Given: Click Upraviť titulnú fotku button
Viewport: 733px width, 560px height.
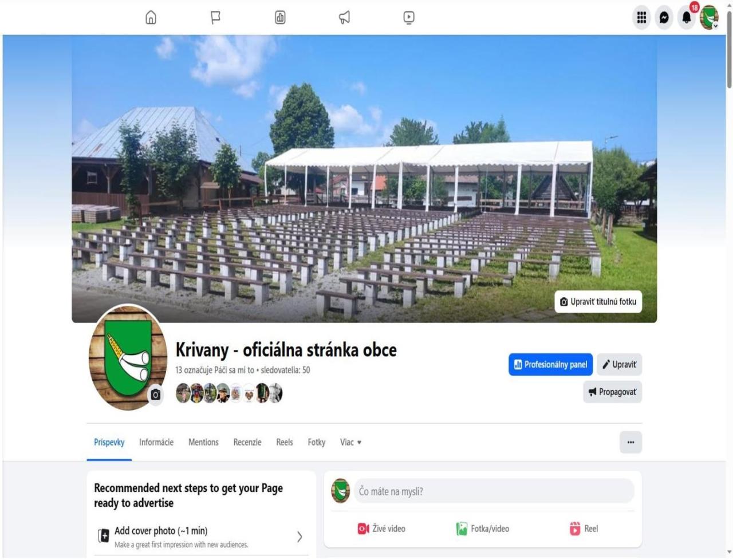Looking at the screenshot, I should tap(598, 302).
